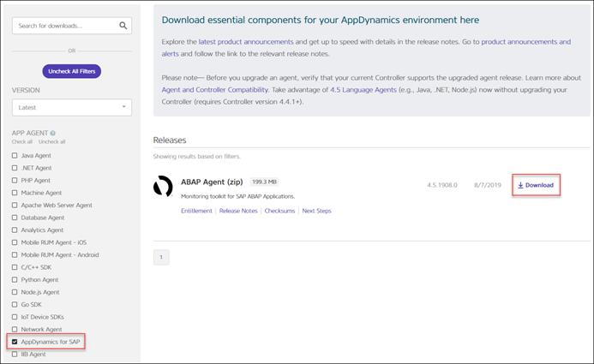The image size is (594, 364).
Task: Click the release date 8/7/2019
Action: 488,185
